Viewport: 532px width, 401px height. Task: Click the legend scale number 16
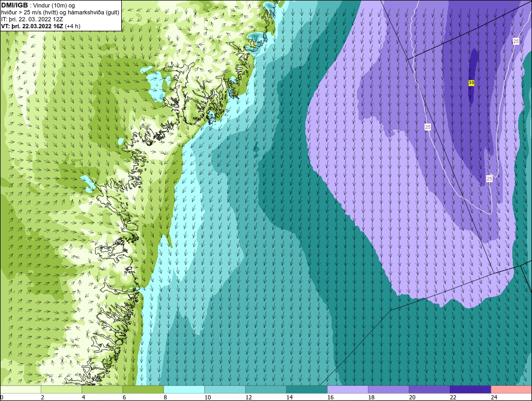click(330, 397)
